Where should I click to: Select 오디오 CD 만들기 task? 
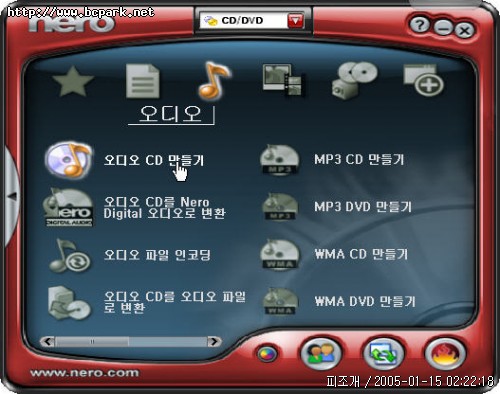pos(154,160)
